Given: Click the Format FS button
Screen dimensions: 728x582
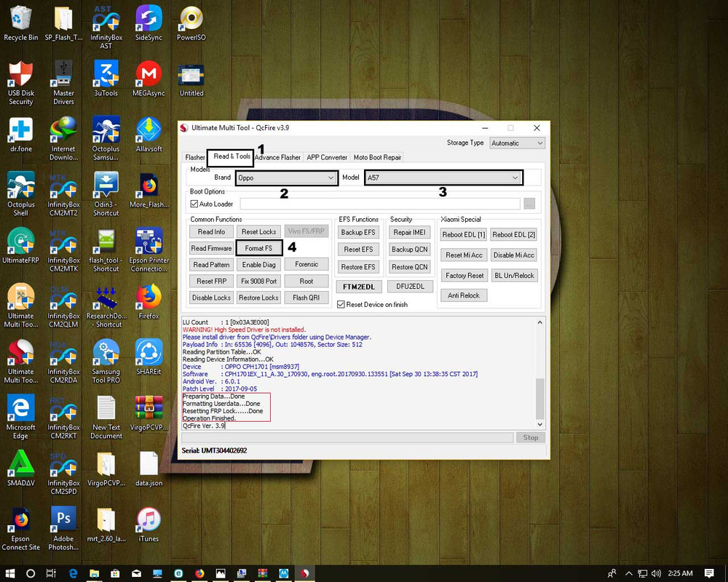Looking at the screenshot, I should (258, 248).
